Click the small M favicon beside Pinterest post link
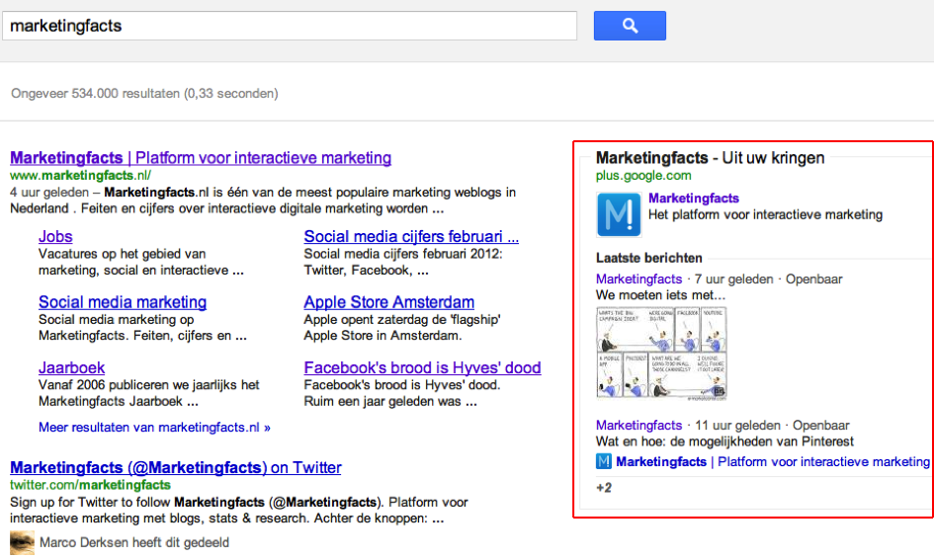The height and width of the screenshot is (560, 934). (x=604, y=461)
